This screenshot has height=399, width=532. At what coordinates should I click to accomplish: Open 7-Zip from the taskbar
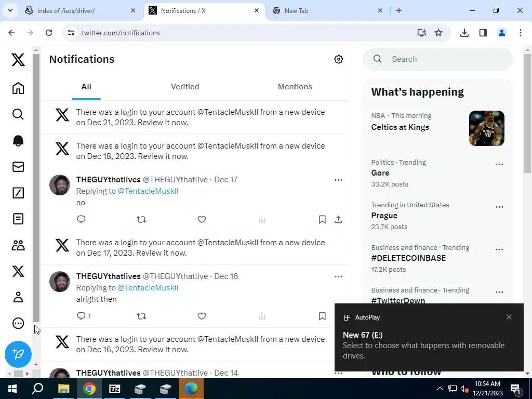(115, 389)
